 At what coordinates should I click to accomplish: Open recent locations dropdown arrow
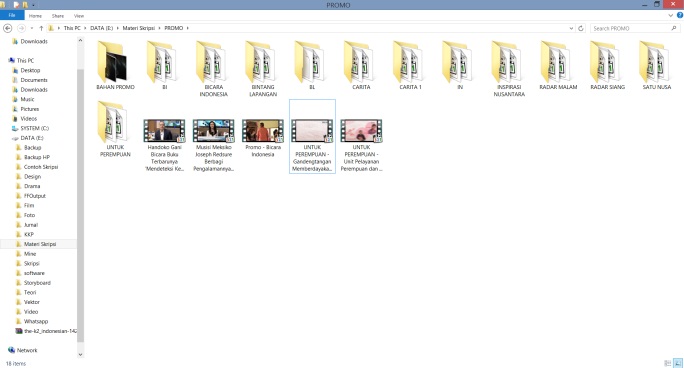tap(32, 28)
